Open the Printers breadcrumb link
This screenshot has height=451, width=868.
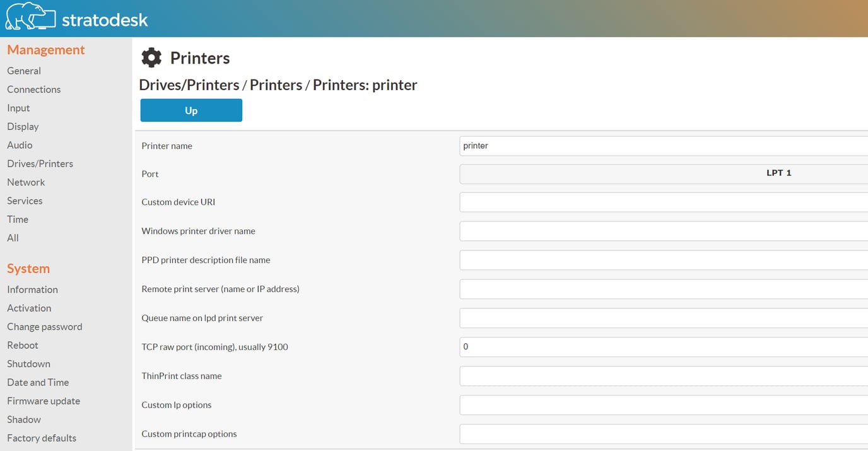click(276, 85)
